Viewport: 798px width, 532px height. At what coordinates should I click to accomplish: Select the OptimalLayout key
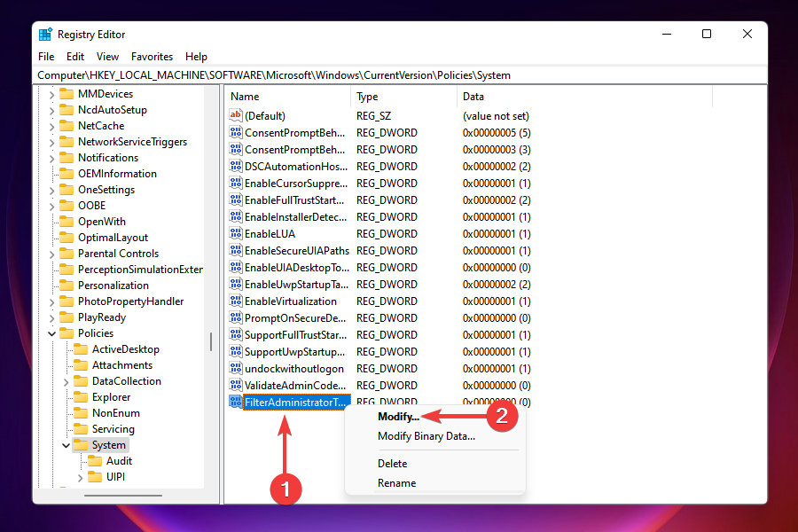point(113,238)
